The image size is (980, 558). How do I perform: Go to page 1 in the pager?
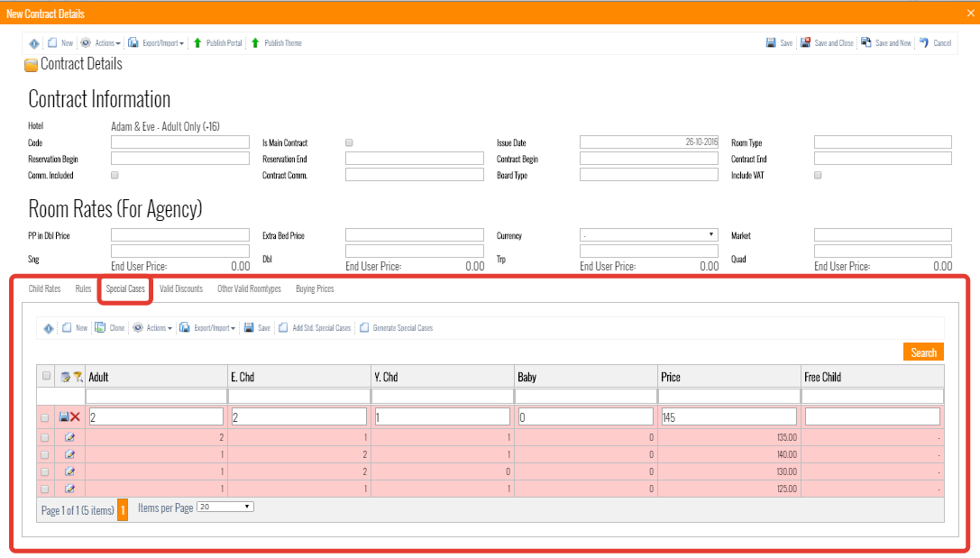click(x=124, y=510)
